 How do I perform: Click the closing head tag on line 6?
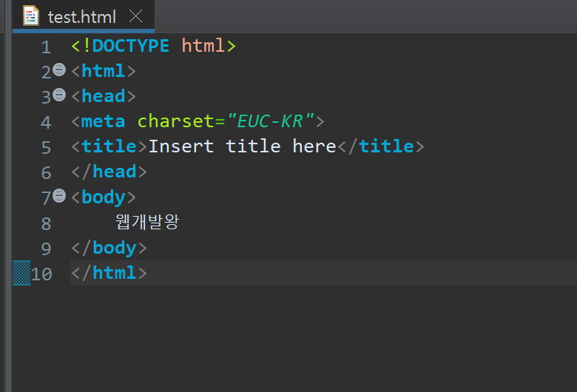pos(109,172)
